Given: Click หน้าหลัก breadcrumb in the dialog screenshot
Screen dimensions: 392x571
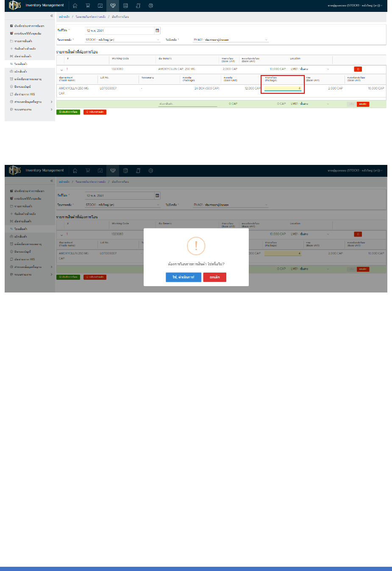Looking at the screenshot, I should point(64,181).
